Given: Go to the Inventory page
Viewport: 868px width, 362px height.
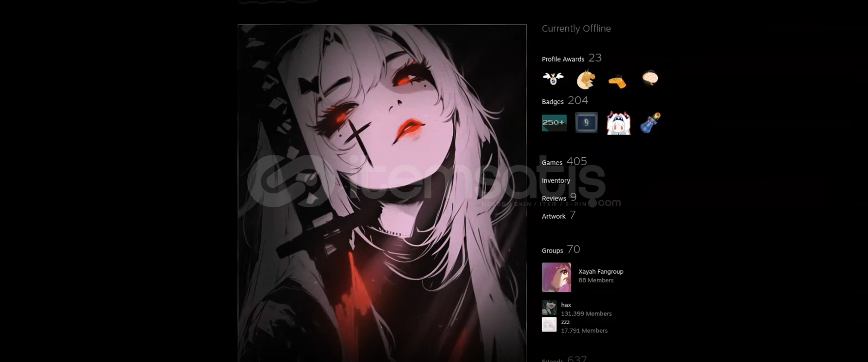Looking at the screenshot, I should click(556, 180).
